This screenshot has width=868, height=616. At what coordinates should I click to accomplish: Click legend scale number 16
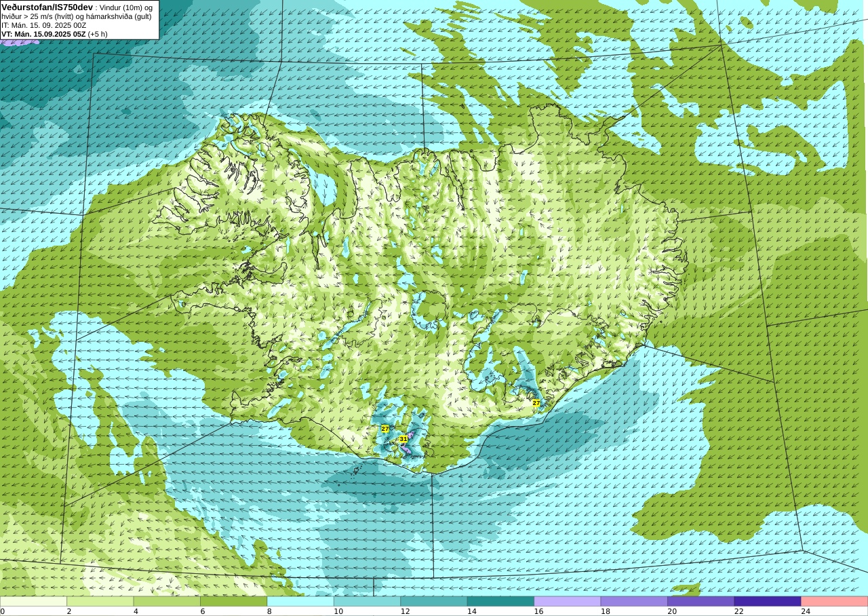coord(538,611)
